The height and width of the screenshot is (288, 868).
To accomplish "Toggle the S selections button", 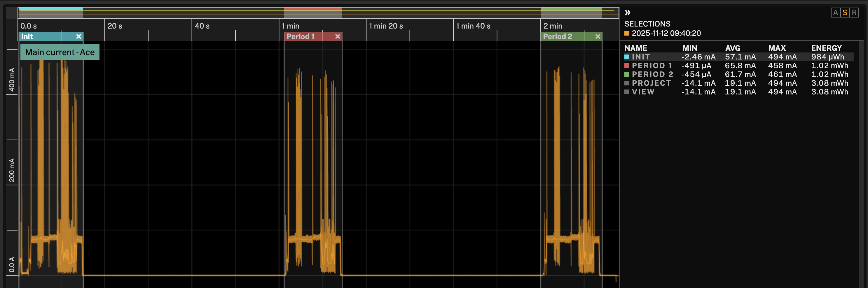I will tap(845, 13).
